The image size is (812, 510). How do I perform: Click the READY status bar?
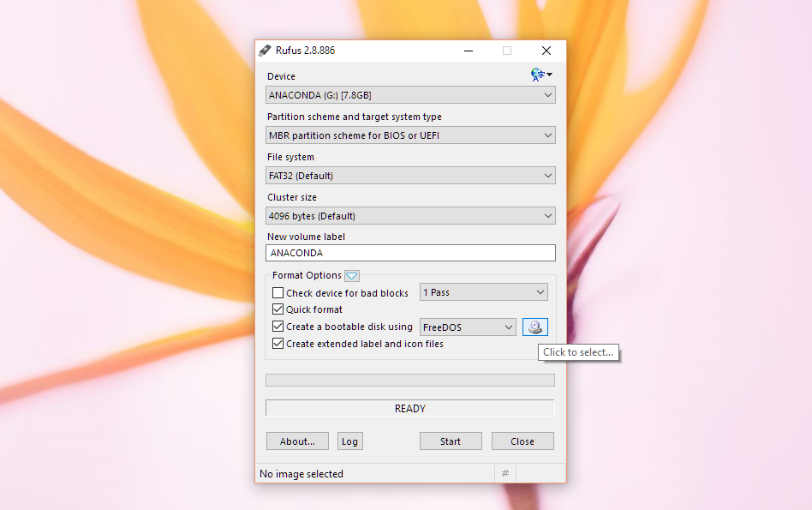click(x=409, y=408)
